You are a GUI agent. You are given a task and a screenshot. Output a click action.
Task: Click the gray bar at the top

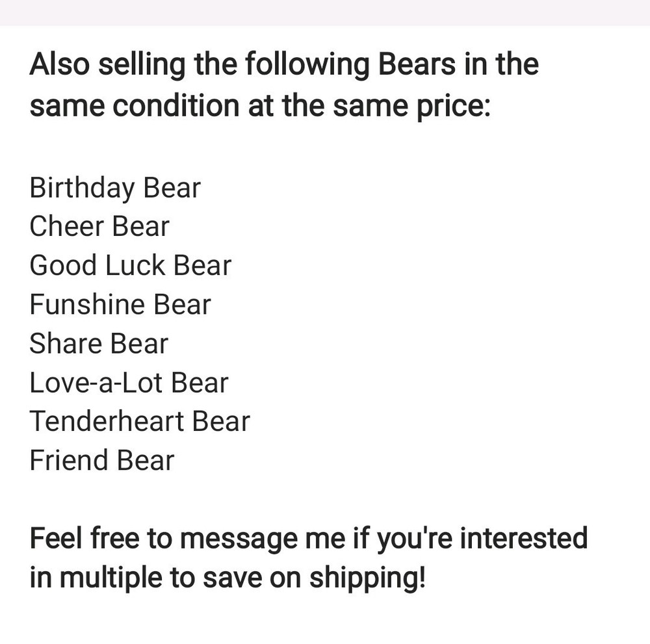tap(325, 12)
